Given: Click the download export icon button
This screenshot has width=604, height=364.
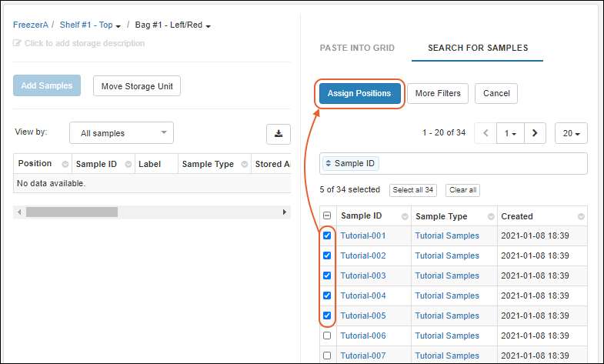Looking at the screenshot, I should (x=278, y=133).
